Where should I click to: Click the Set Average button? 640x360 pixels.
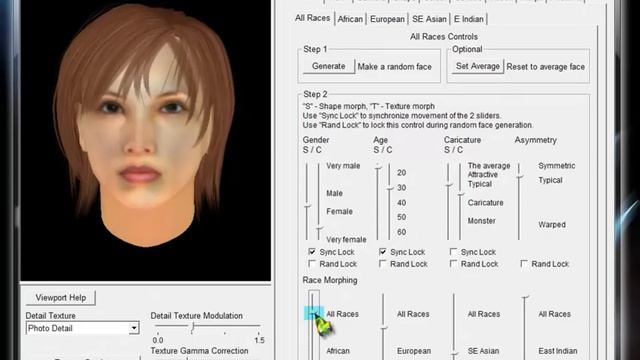[x=478, y=66]
